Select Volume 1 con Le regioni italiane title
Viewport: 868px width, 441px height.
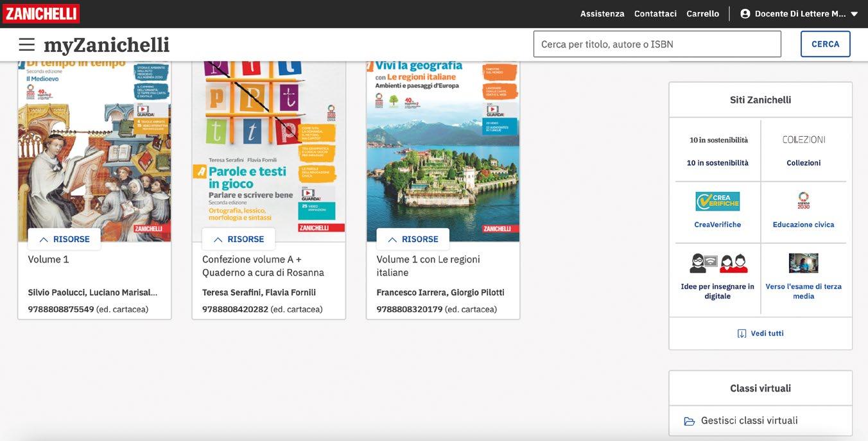pyautogui.click(x=428, y=266)
